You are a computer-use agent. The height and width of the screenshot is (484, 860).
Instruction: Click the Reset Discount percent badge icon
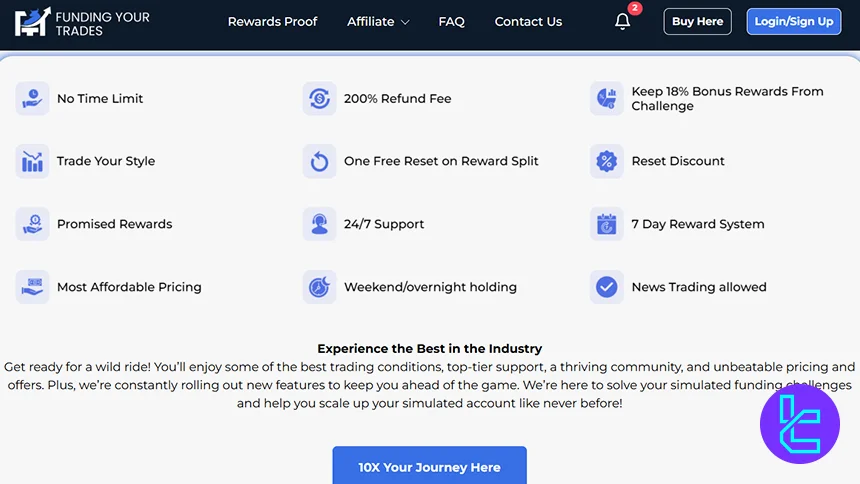tap(607, 161)
